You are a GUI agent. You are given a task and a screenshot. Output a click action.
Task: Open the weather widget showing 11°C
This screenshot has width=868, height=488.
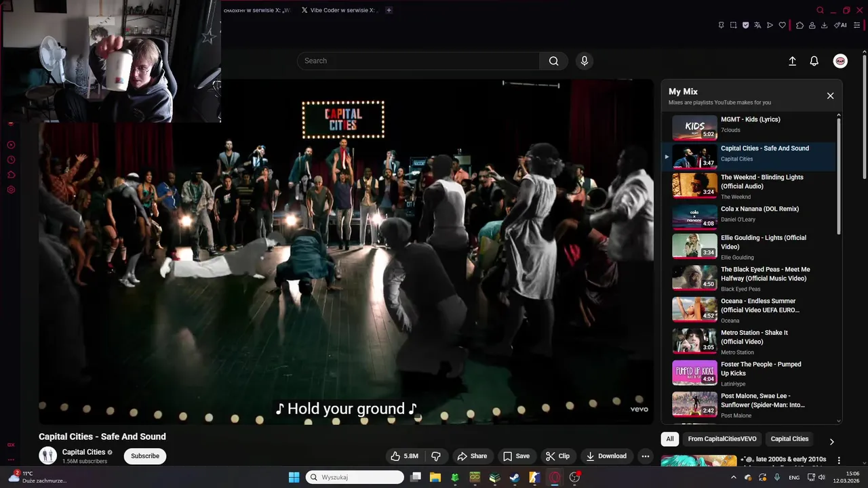click(38, 477)
